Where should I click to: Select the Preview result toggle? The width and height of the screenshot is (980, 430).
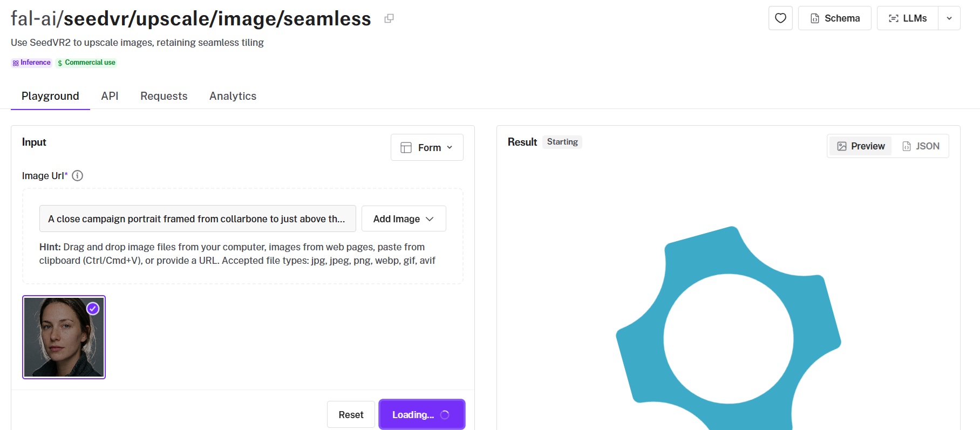point(861,146)
